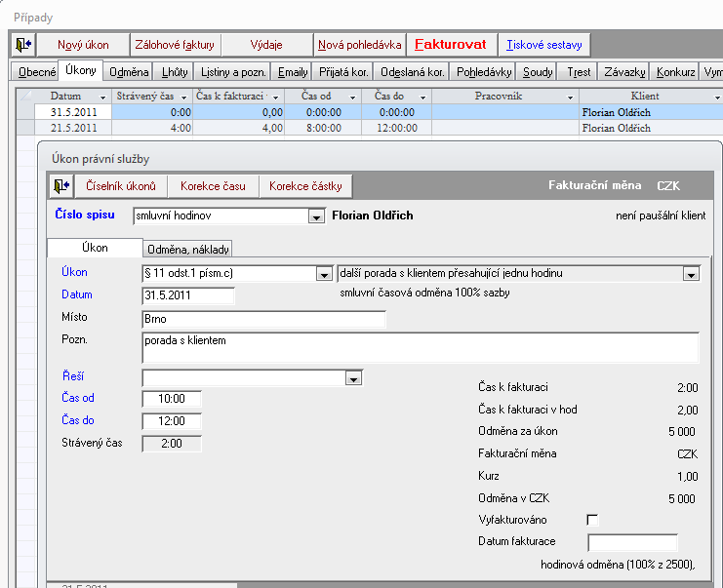This screenshot has height=588, width=723.
Task: Open the Datum column filter arrow
Action: pyautogui.click(x=102, y=97)
